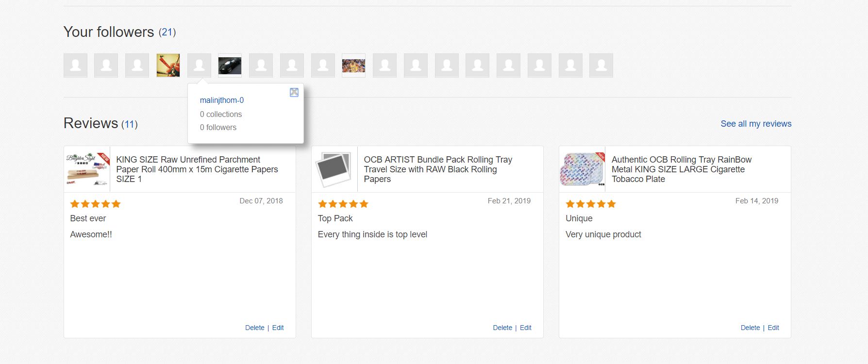Open KING SIZE Raw Parchment Paper thumbnail
The width and height of the screenshot is (868, 364).
87,169
